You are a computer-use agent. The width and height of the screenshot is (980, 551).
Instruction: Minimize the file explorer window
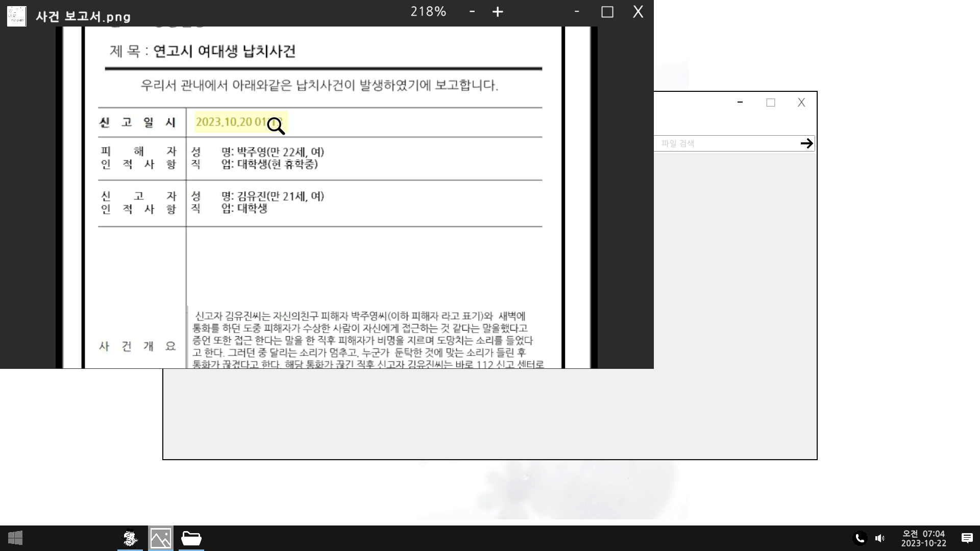pos(740,103)
